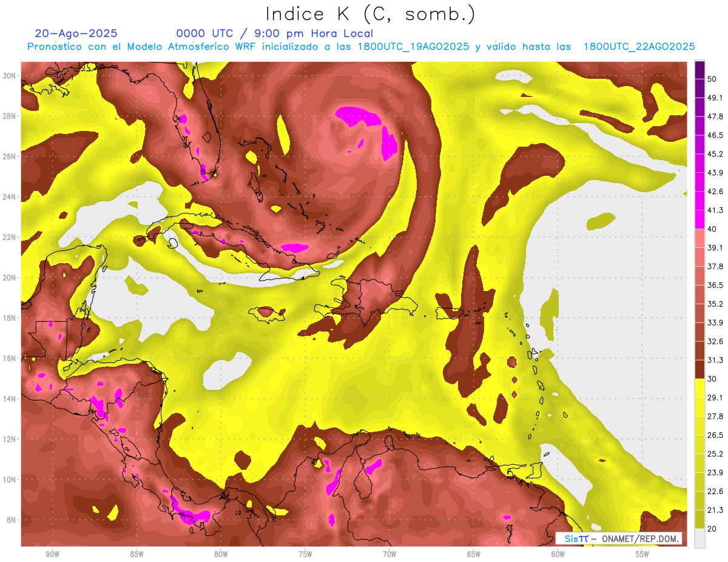Image resolution: width=728 pixels, height=562 pixels.
Task: Click the colorbar value 45.2
Action: (715, 154)
